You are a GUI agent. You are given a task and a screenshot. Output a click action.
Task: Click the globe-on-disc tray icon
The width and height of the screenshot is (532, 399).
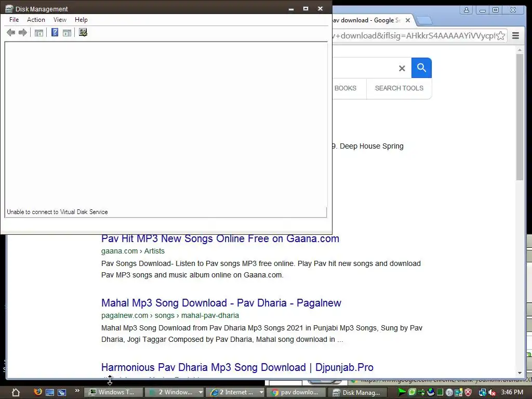coord(431,392)
